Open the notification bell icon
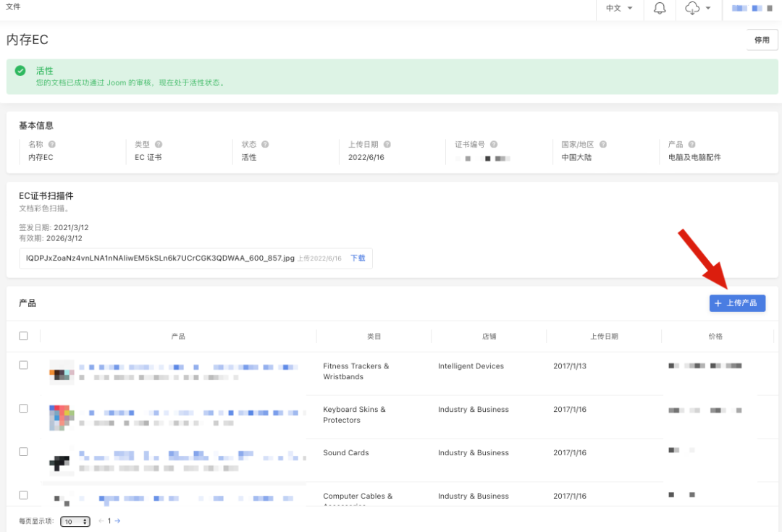Image resolution: width=782 pixels, height=532 pixels. 660,9
